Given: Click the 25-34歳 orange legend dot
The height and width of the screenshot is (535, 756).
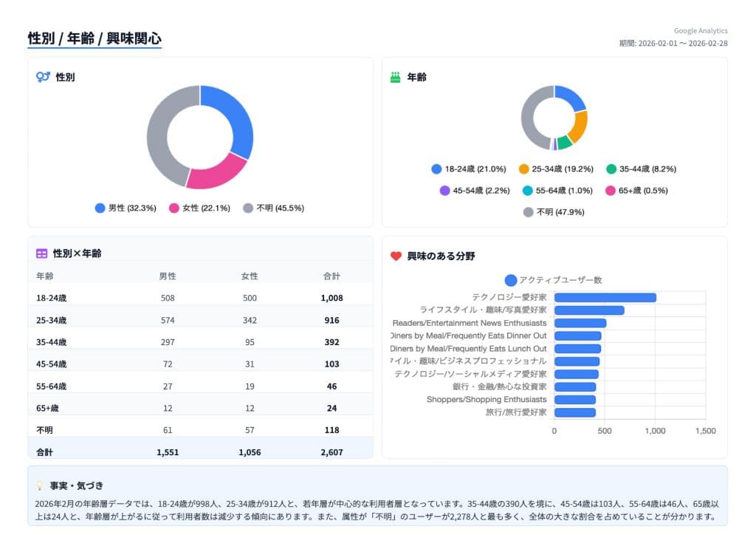Looking at the screenshot, I should [x=524, y=169].
